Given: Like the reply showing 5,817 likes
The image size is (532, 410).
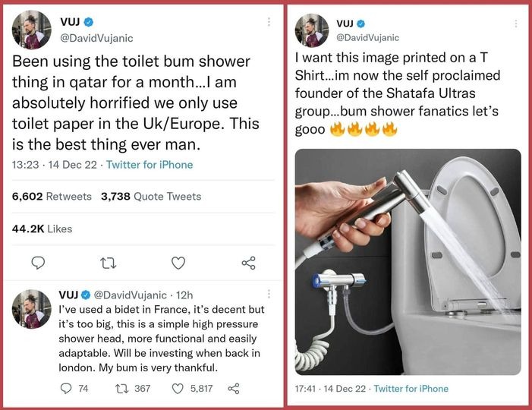Looking at the screenshot, I should click(x=178, y=388).
